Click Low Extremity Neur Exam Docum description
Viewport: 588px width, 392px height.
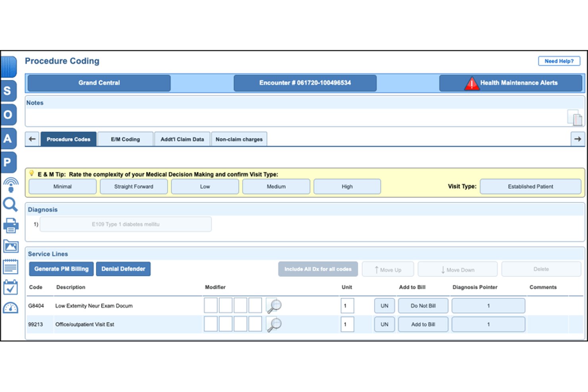(94, 306)
